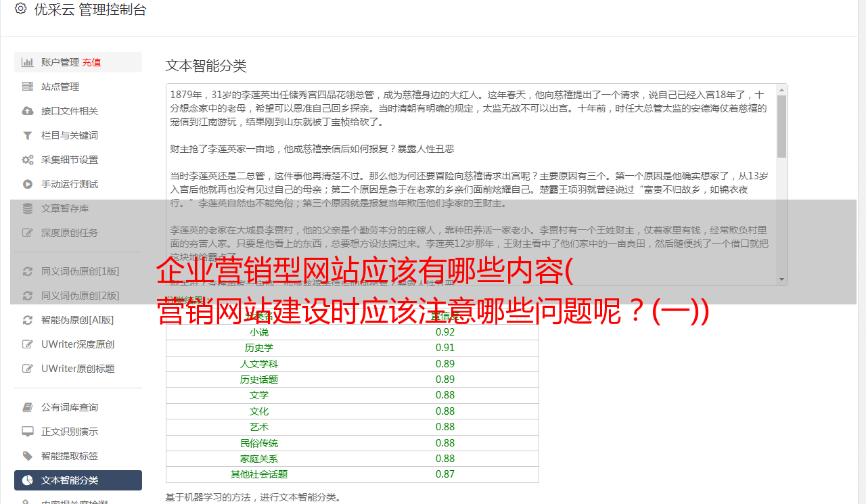Click the 优采云 管理控制台 title
866x504 pixels.
[x=90, y=9]
